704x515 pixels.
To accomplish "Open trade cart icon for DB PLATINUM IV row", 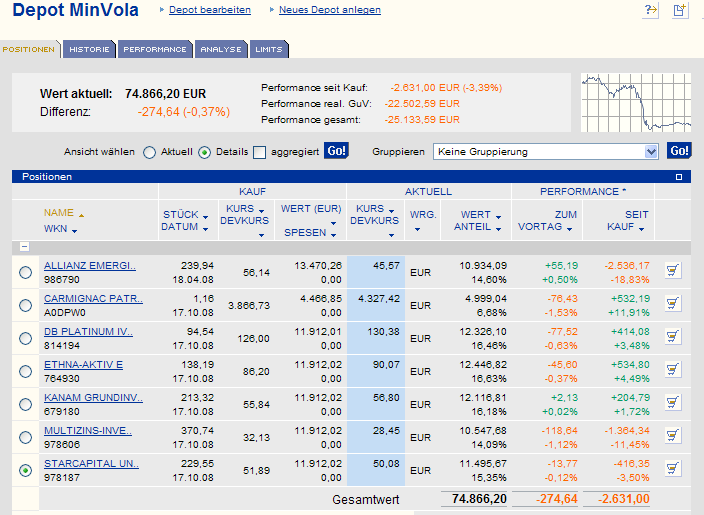I will point(673,337).
